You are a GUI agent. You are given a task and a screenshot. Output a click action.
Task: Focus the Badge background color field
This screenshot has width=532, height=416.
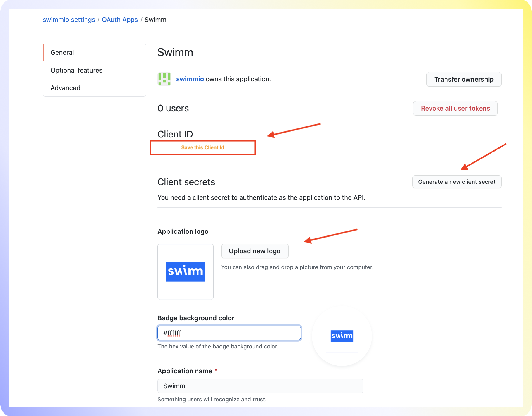pyautogui.click(x=229, y=333)
